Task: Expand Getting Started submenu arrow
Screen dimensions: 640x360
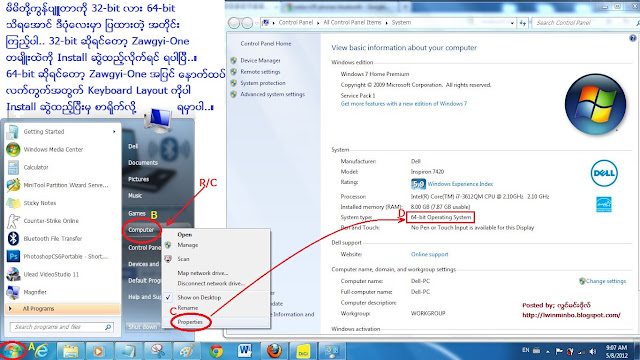Action: coord(114,131)
